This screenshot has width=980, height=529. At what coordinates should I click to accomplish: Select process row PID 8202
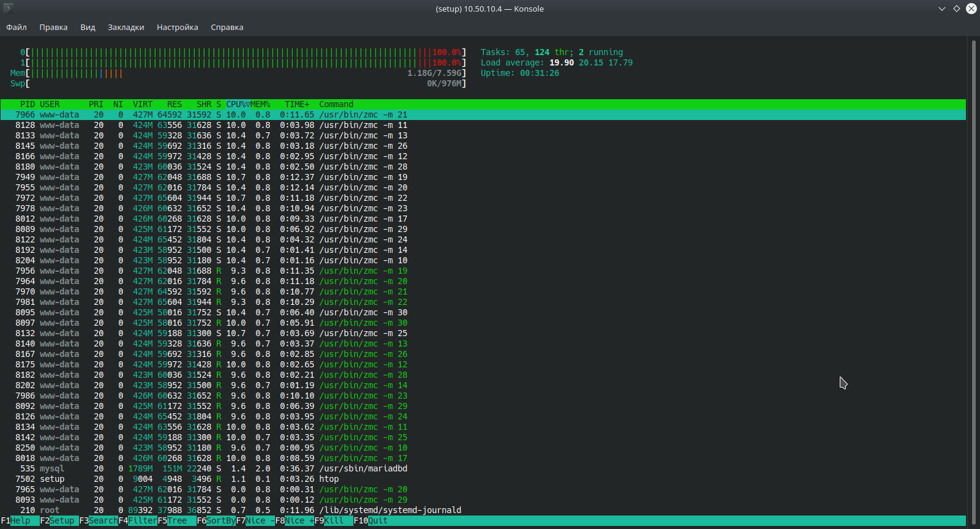point(483,385)
